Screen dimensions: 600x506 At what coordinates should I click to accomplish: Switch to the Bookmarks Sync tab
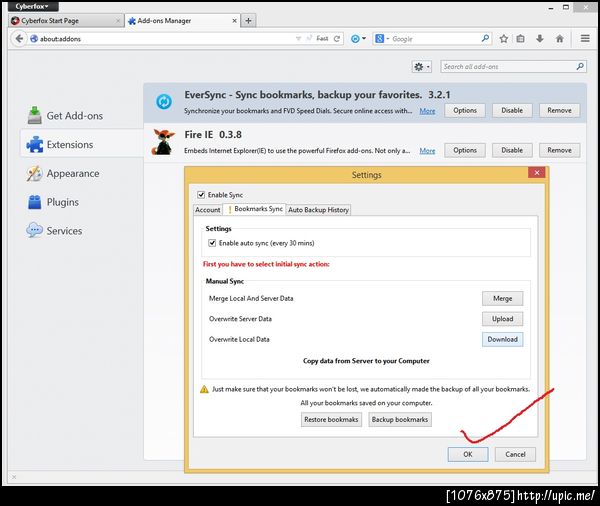tap(255, 209)
